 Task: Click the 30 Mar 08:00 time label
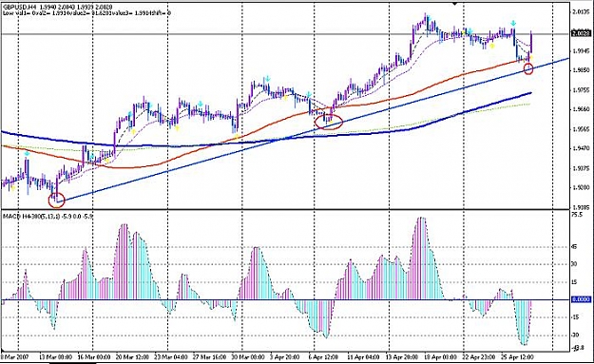click(x=247, y=357)
